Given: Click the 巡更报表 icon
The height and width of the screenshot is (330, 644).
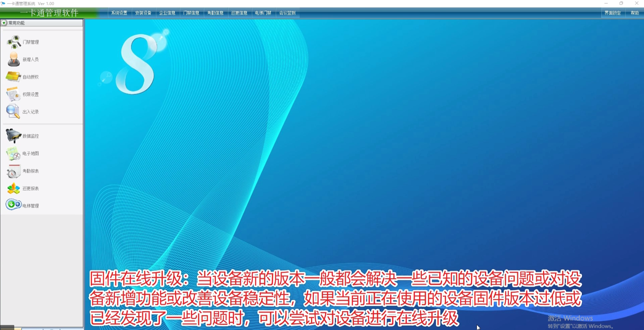Looking at the screenshot, I should [x=14, y=188].
